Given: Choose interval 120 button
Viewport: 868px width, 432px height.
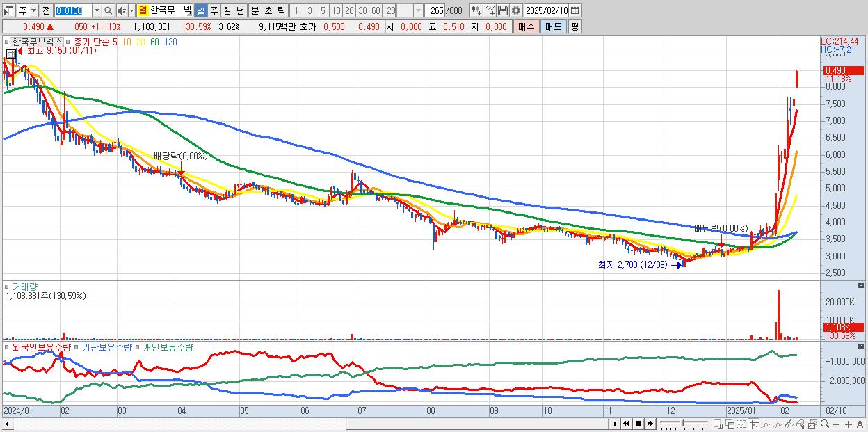Looking at the screenshot, I should [x=389, y=11].
